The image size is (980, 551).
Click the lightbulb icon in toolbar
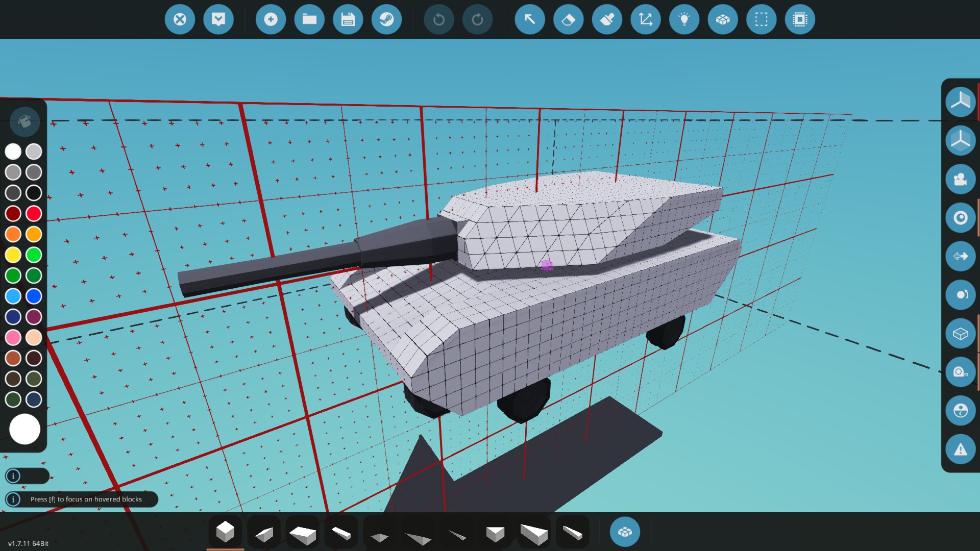(684, 19)
